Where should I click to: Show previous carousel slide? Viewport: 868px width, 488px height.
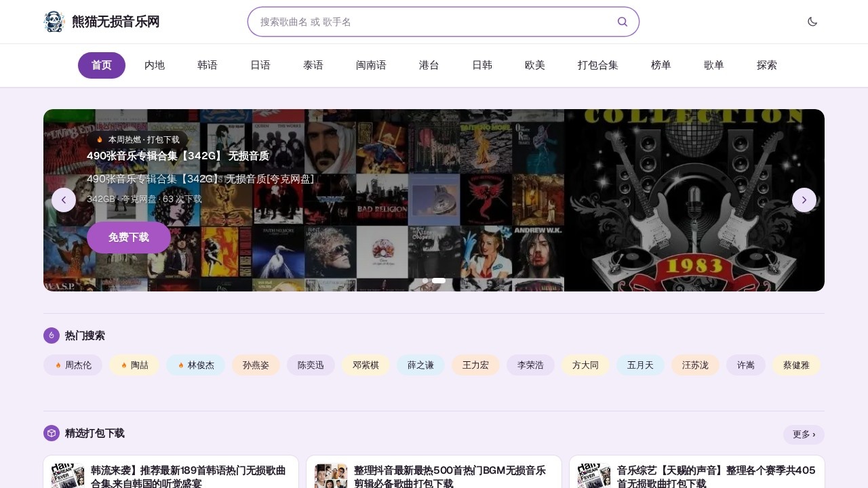pyautogui.click(x=64, y=200)
